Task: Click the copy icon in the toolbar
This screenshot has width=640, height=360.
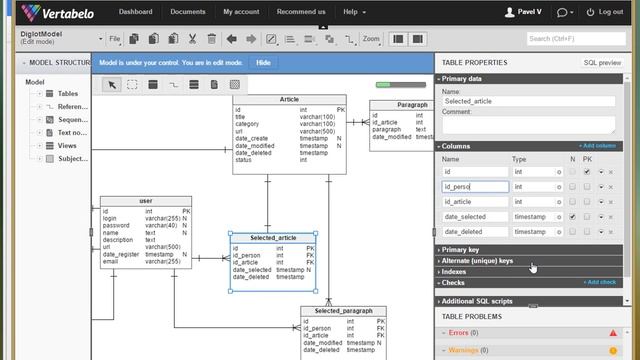Action: point(134,39)
